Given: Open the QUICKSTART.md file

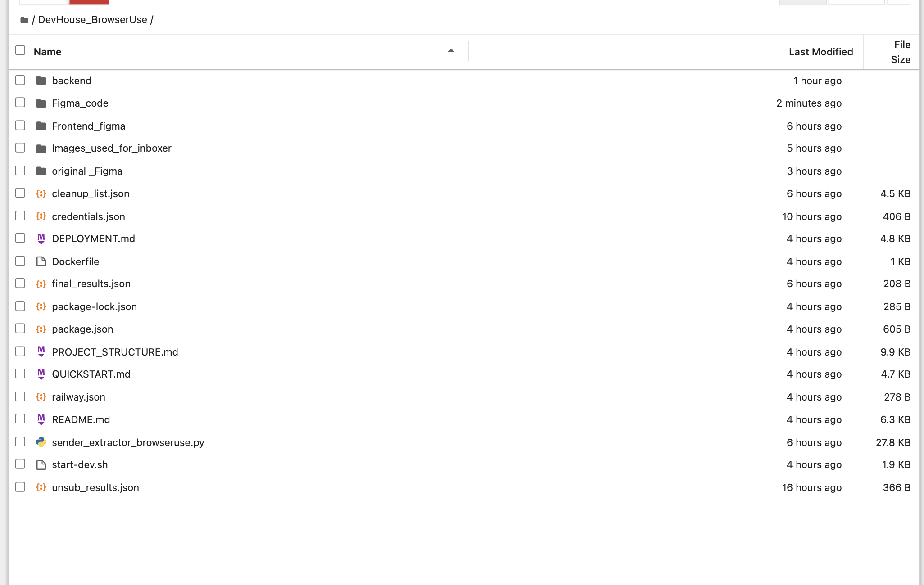Looking at the screenshot, I should 91,374.
